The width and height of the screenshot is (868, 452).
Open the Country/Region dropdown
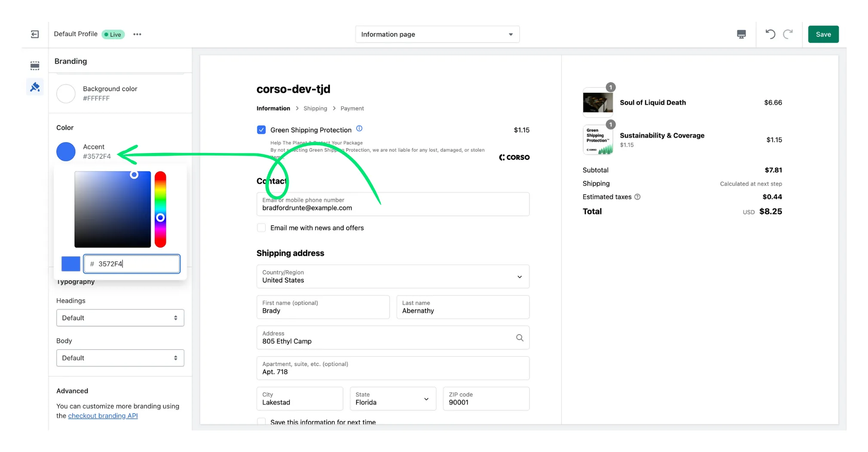click(393, 276)
